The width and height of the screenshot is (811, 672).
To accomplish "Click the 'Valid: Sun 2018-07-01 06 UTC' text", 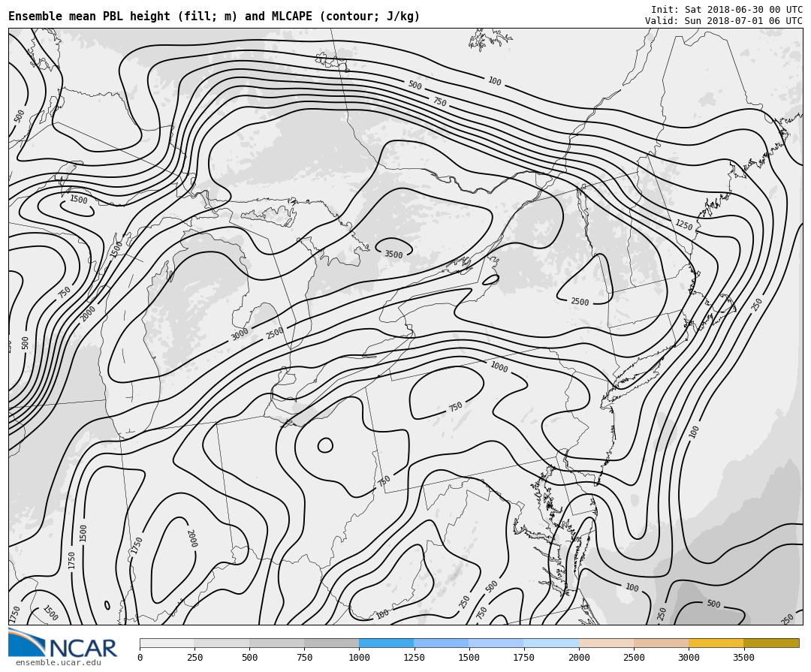I will coord(724,21).
